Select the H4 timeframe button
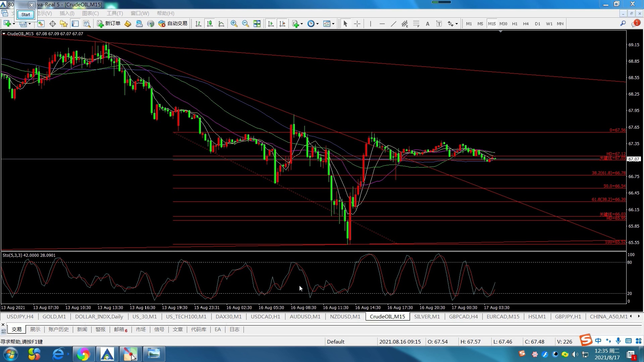 click(x=526, y=24)
